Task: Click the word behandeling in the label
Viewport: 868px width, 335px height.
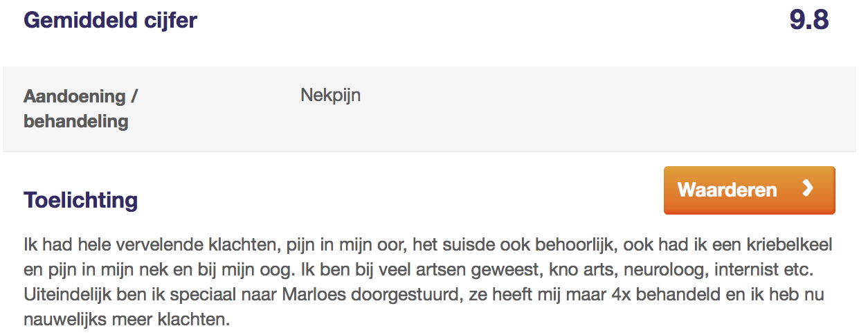Action: [x=76, y=121]
